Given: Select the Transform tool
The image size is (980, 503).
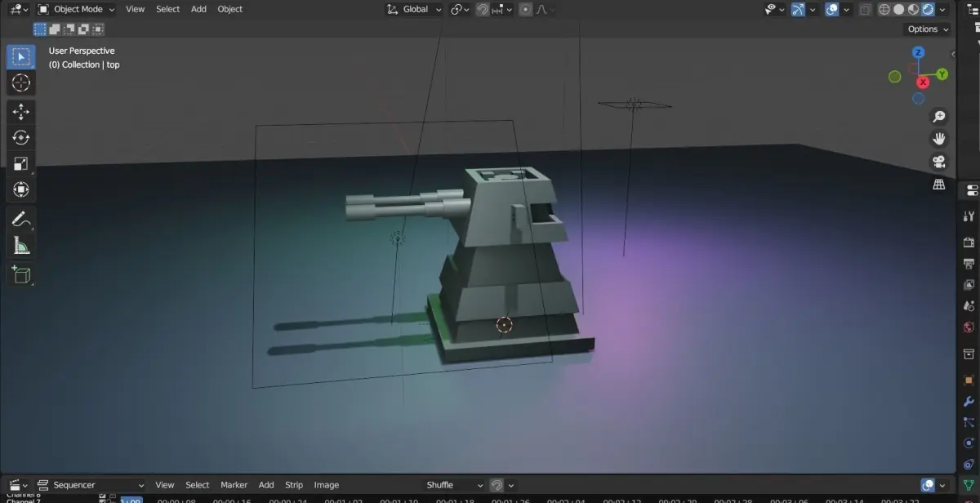Looking at the screenshot, I should tap(20, 189).
